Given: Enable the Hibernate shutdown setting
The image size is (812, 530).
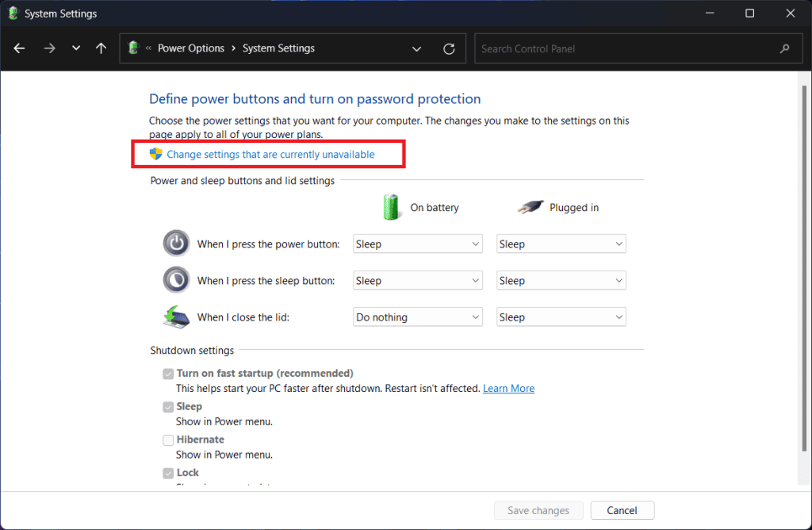Looking at the screenshot, I should pos(168,440).
